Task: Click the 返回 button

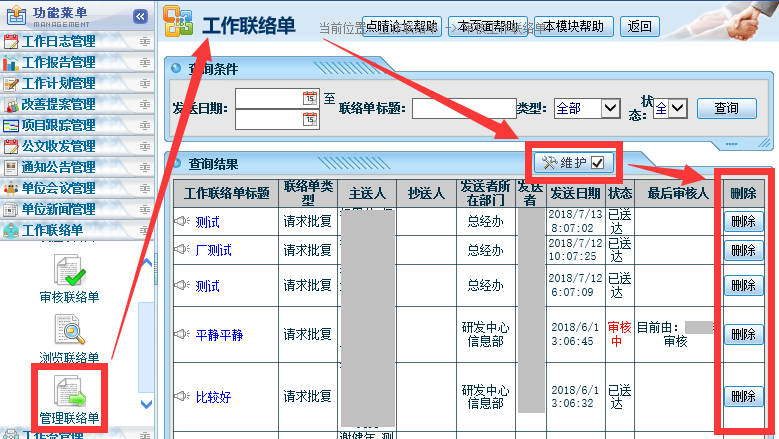Action: click(x=639, y=27)
